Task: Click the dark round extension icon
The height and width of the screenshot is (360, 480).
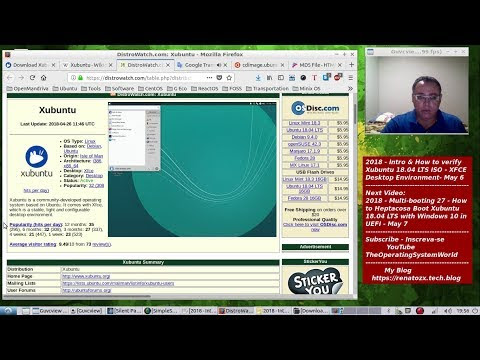Action: click(x=303, y=78)
